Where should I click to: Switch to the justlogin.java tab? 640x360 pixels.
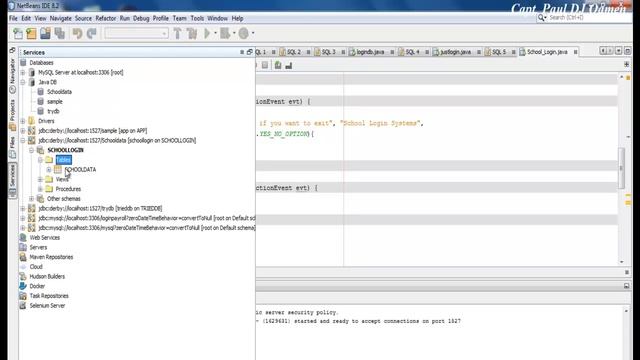point(456,52)
